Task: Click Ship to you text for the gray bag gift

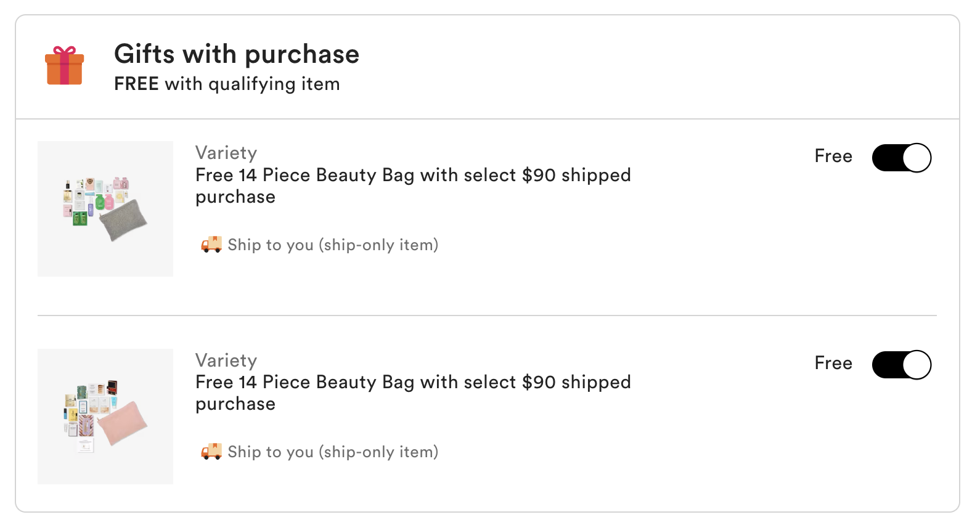Action: [333, 245]
